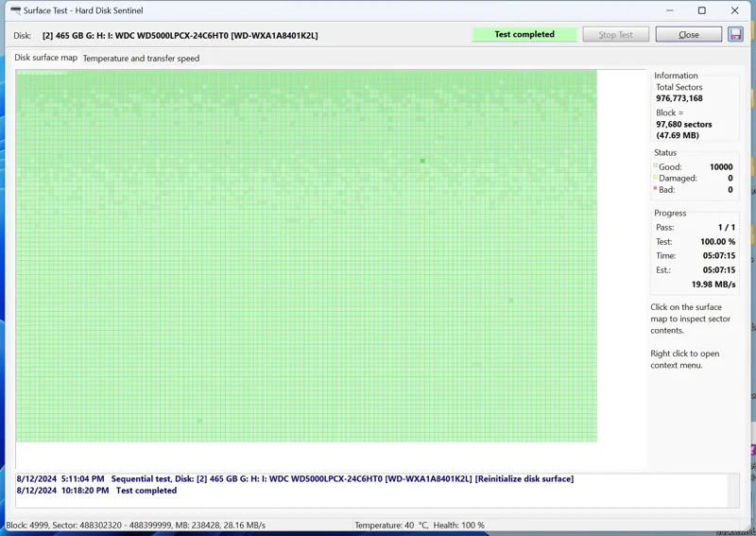This screenshot has height=536, width=756.
Task: Click the yellow Damaged status legend square
Action: (655, 178)
